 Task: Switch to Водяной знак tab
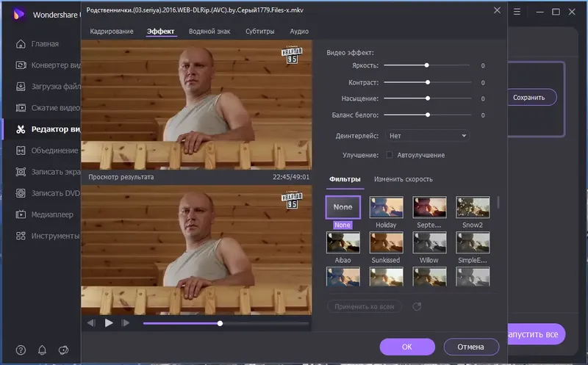[209, 32]
